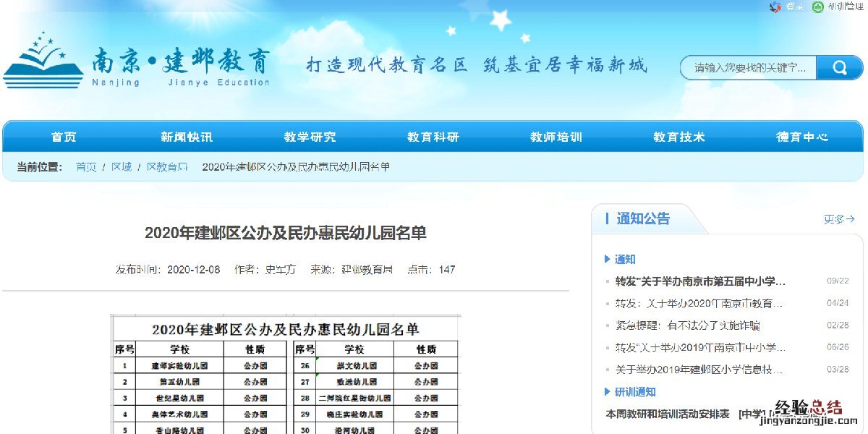Click the book logo of 建邺教育
This screenshot has width=868, height=434.
click(43, 60)
